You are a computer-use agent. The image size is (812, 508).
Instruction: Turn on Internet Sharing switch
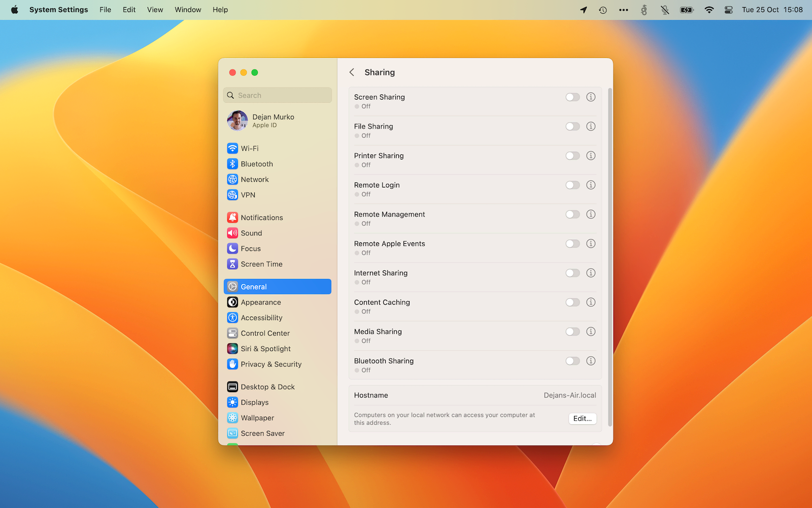[x=572, y=273]
